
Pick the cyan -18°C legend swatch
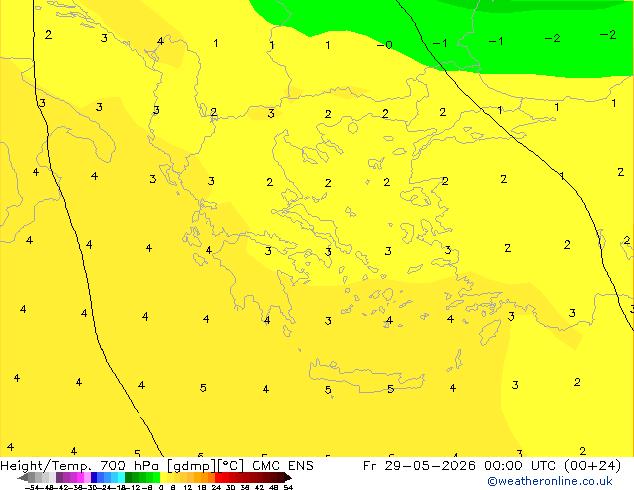(x=122, y=478)
